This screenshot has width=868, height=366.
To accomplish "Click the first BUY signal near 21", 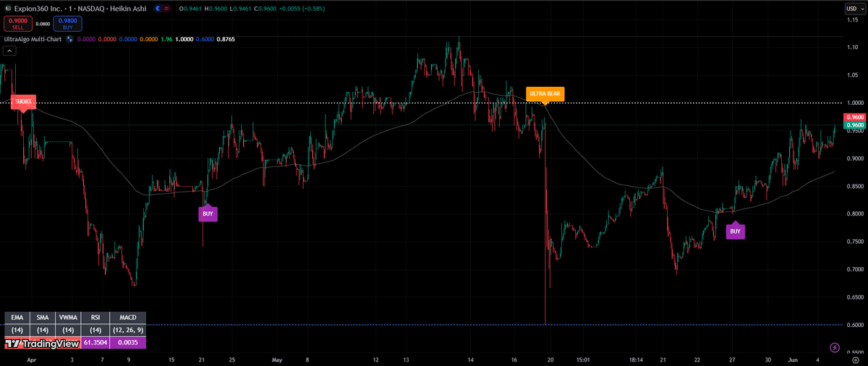I will pyautogui.click(x=208, y=213).
